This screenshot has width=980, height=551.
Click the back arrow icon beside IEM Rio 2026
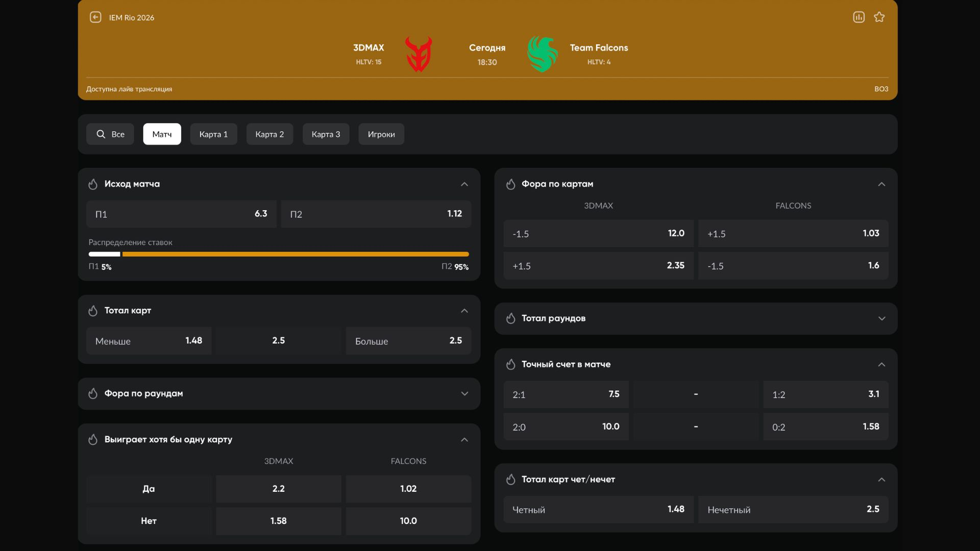(95, 17)
